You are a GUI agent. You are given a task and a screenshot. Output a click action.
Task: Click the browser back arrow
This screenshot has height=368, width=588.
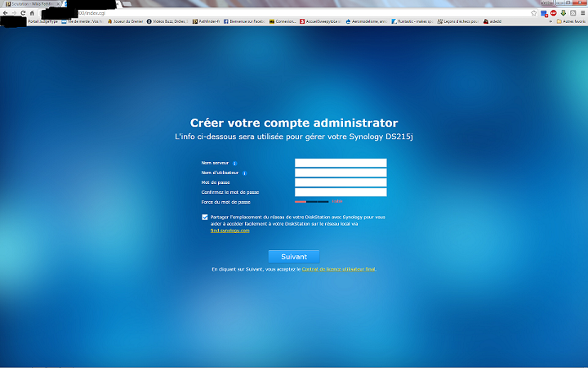(5, 13)
